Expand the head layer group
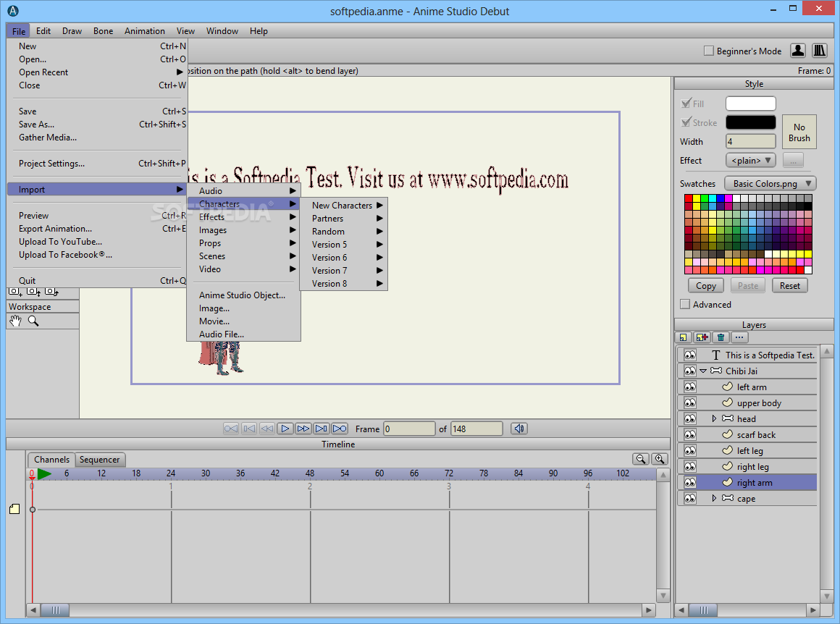This screenshot has height=624, width=840. [x=714, y=418]
